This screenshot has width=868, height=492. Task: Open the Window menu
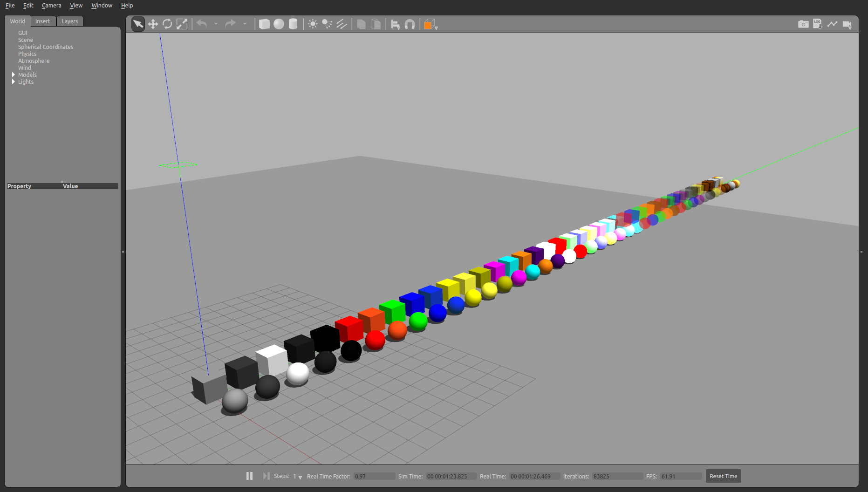click(102, 6)
